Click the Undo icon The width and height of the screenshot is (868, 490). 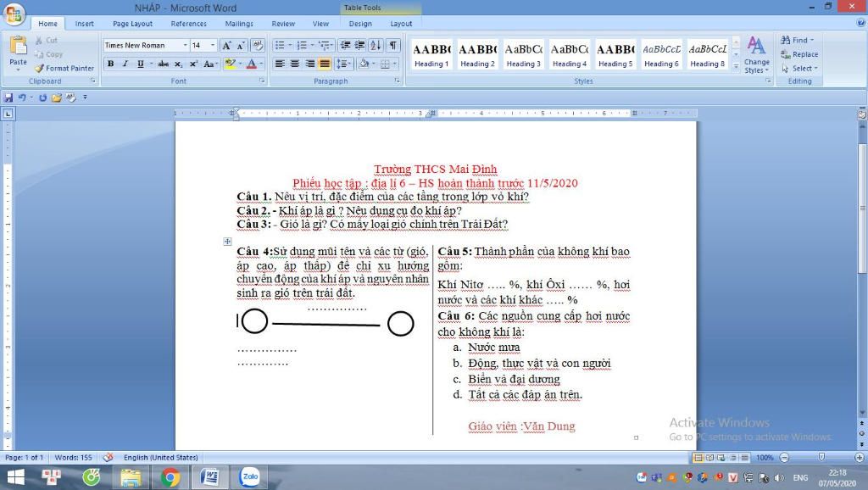(x=22, y=97)
